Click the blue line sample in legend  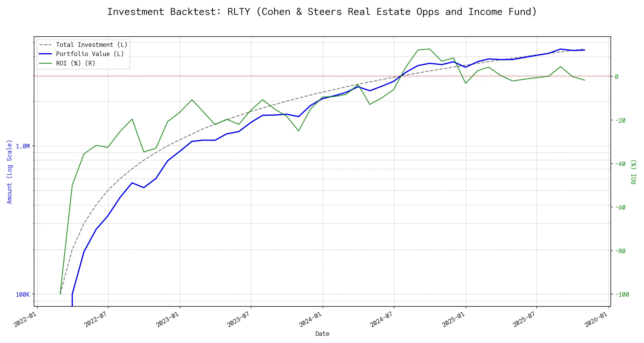point(45,54)
